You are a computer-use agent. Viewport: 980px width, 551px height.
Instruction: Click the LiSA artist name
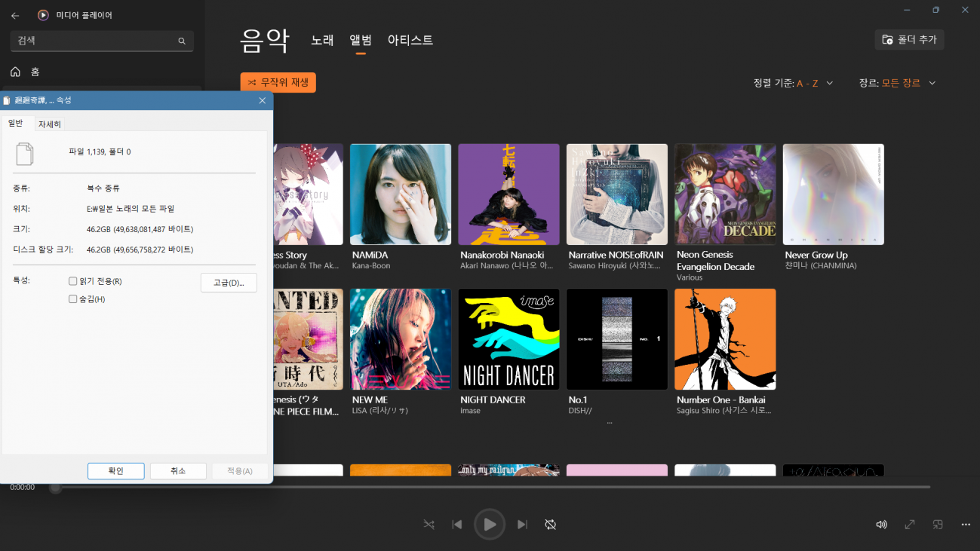coord(380,411)
